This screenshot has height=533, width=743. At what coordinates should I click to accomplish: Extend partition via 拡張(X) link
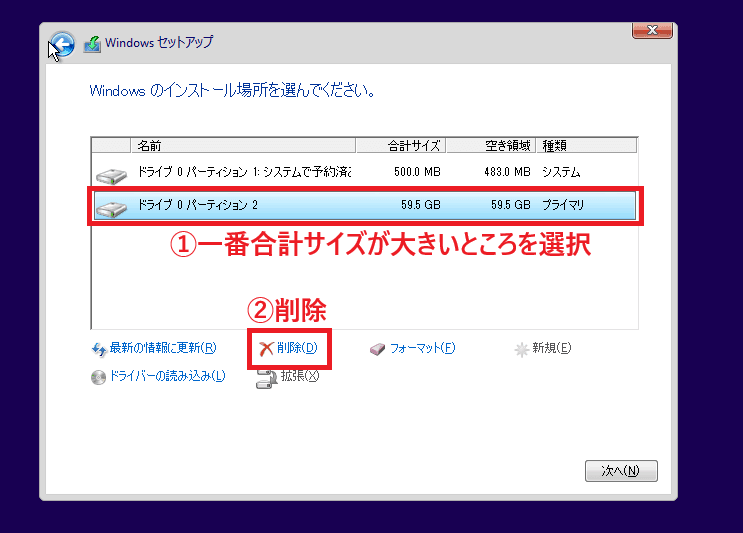(300, 376)
